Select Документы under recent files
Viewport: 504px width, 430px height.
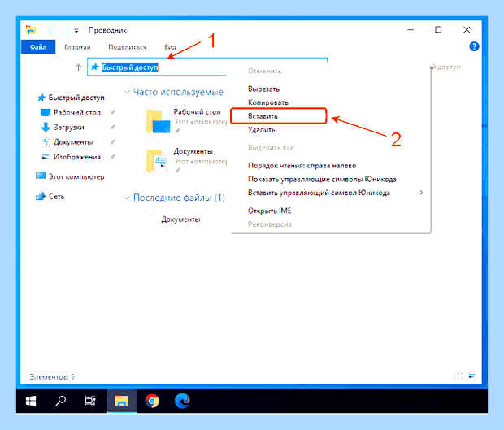[180, 219]
